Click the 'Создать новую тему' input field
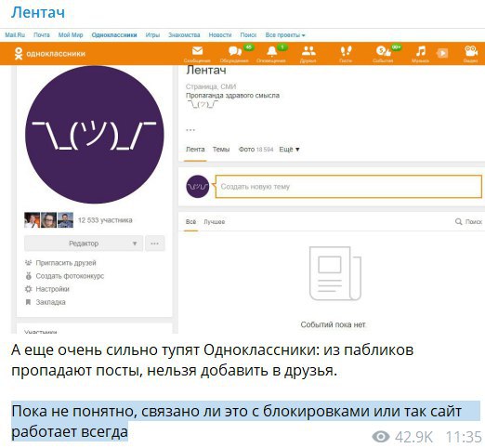 coord(348,187)
